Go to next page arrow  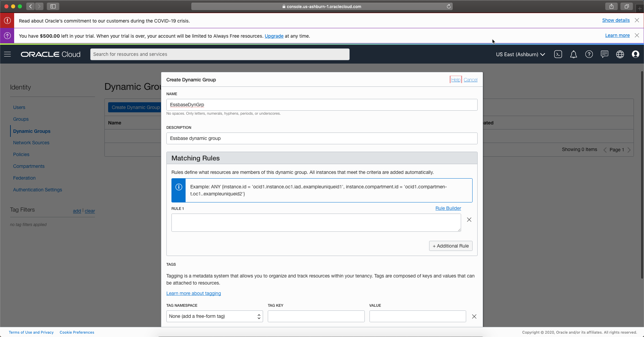point(629,150)
